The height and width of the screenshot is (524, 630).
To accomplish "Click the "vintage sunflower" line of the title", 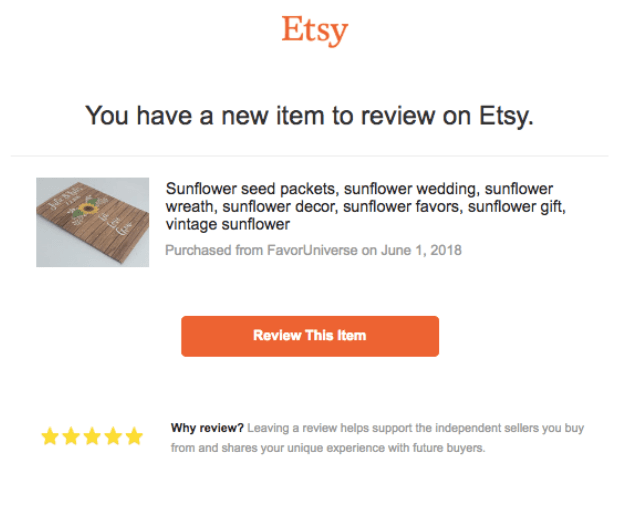I will (227, 225).
